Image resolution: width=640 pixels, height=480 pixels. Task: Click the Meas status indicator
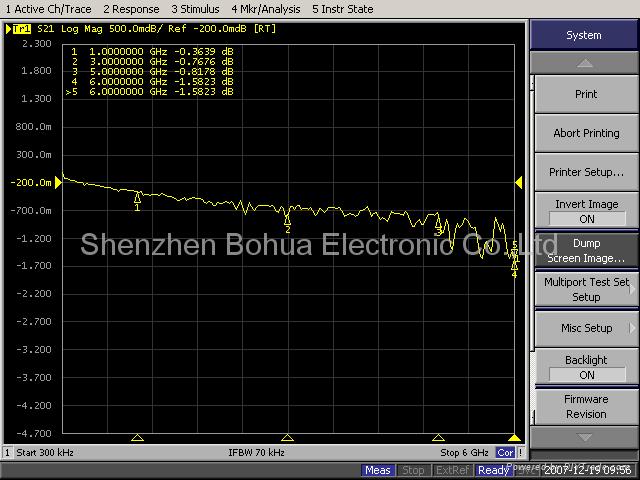[378, 470]
